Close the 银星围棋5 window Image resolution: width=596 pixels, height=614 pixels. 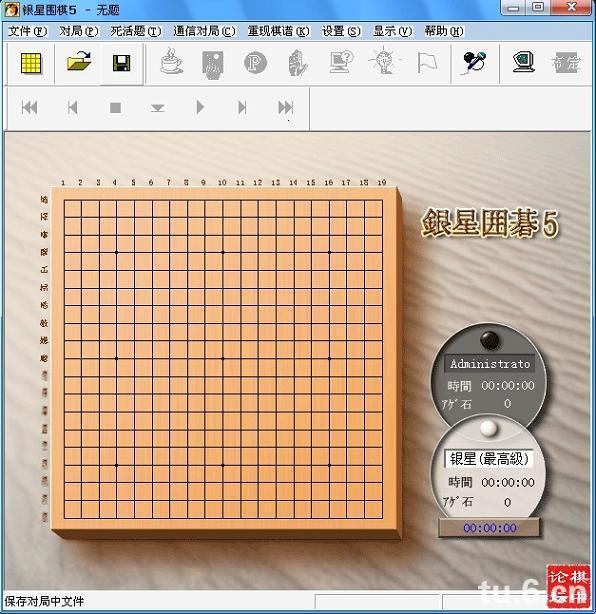pos(571,7)
